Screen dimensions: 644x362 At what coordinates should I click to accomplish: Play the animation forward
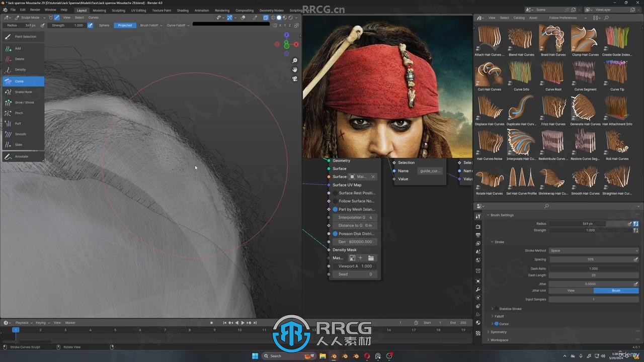pyautogui.click(x=243, y=323)
